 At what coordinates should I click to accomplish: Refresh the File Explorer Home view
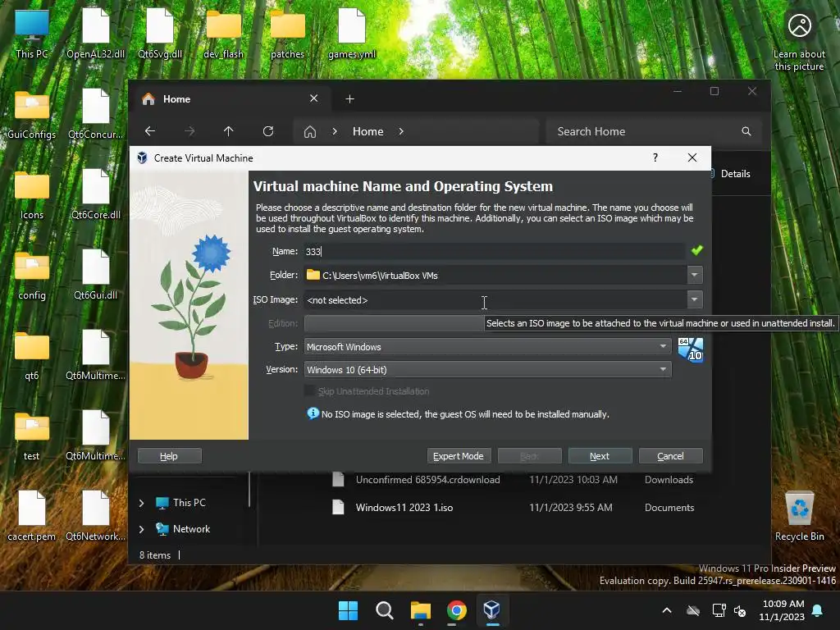coord(268,131)
